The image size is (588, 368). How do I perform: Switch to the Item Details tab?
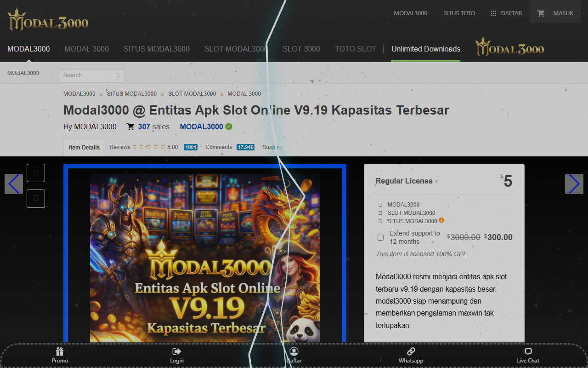(x=85, y=148)
